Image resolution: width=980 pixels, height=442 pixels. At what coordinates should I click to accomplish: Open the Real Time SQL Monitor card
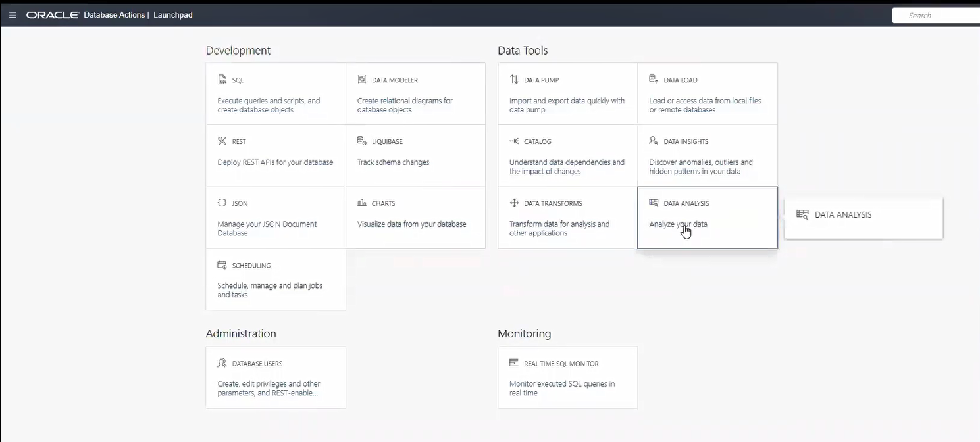pyautogui.click(x=567, y=378)
